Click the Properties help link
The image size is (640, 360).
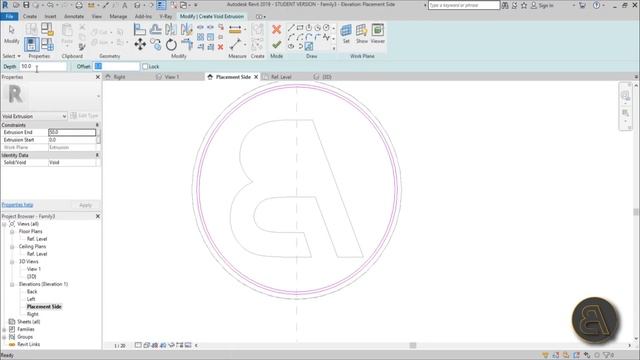click(17, 205)
